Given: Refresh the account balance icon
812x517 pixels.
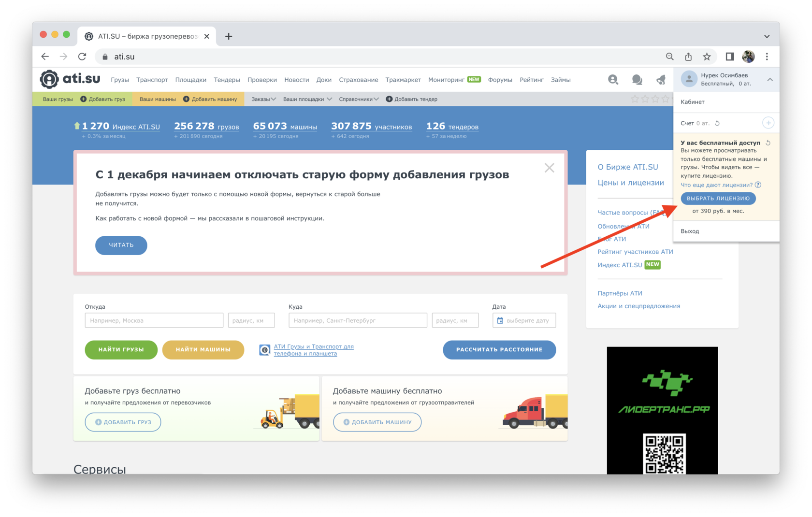Looking at the screenshot, I should coord(717,123).
